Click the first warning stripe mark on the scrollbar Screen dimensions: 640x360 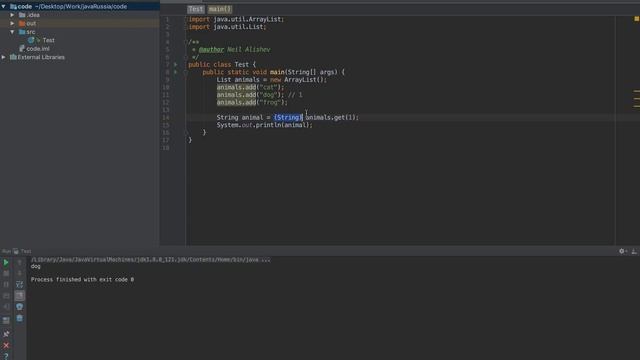(x=636, y=91)
